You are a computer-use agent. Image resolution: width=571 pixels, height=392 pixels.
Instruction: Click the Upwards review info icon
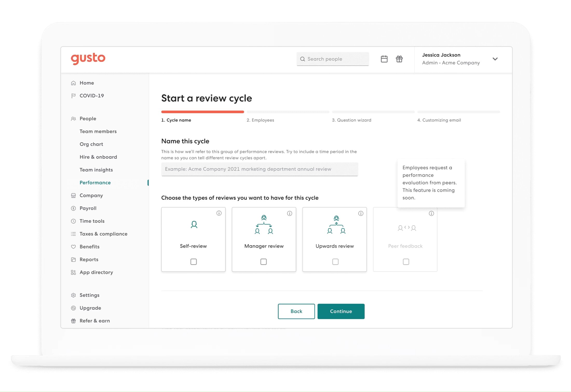click(x=361, y=213)
